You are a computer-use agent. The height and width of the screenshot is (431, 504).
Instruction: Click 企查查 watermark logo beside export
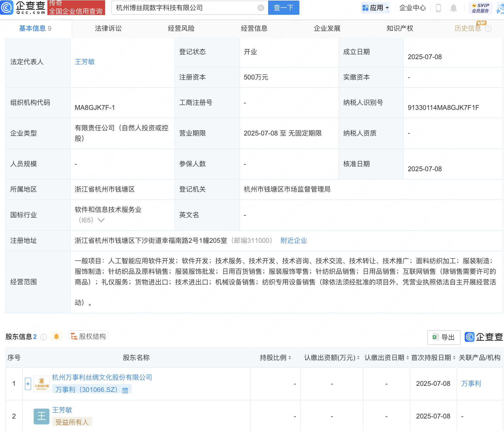pyautogui.click(x=484, y=337)
